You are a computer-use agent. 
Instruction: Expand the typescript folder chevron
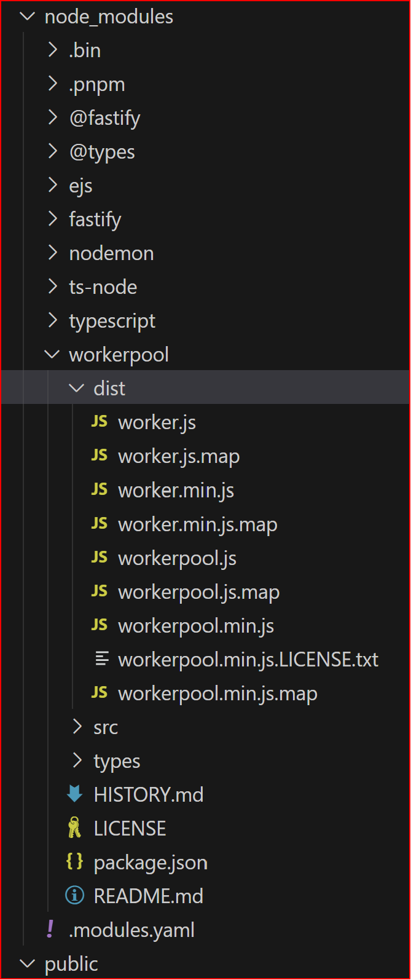tap(53, 321)
